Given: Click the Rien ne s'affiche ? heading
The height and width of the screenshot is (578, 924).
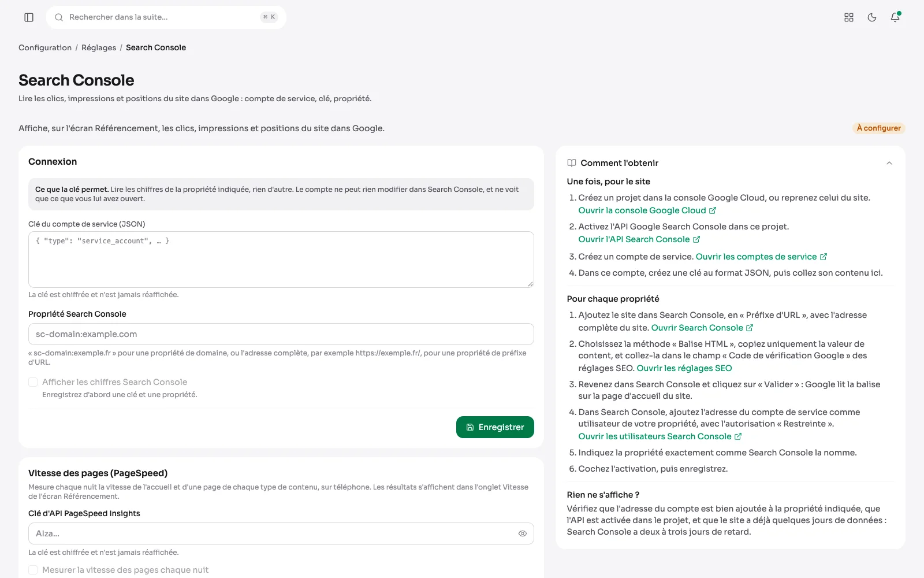Looking at the screenshot, I should 603,495.
